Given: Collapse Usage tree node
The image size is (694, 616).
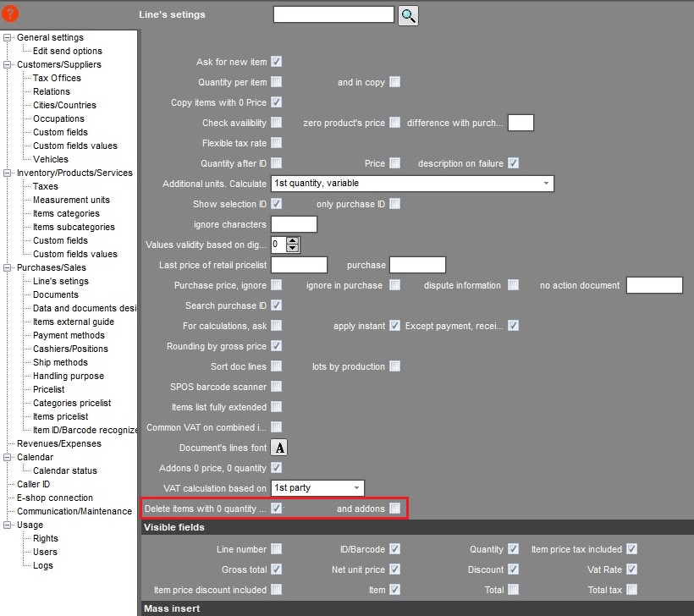Looking at the screenshot, I should click(x=7, y=525).
